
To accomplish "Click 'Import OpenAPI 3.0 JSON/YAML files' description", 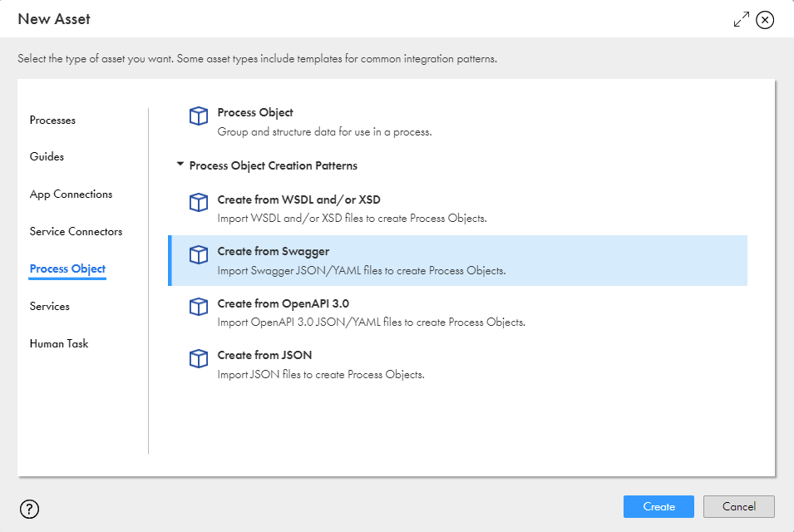I will [371, 323].
